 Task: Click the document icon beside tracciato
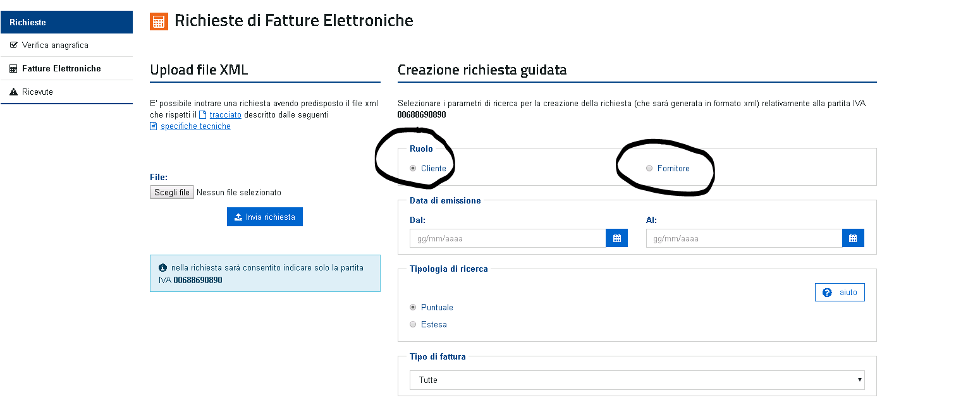pyautogui.click(x=203, y=115)
